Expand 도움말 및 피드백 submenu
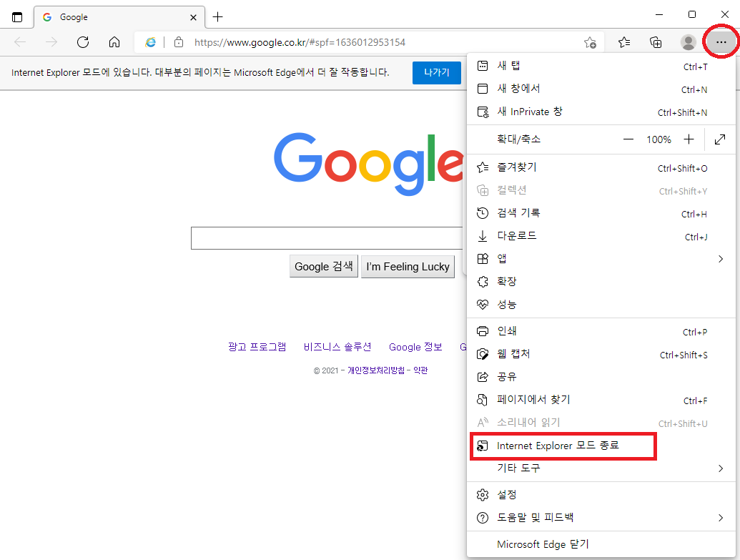 [x=601, y=518]
